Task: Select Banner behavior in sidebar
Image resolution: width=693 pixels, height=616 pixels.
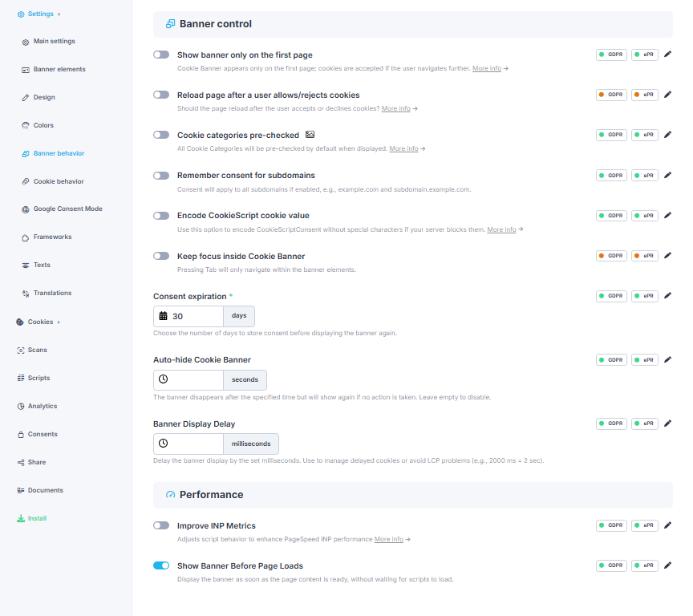Action: [59, 153]
